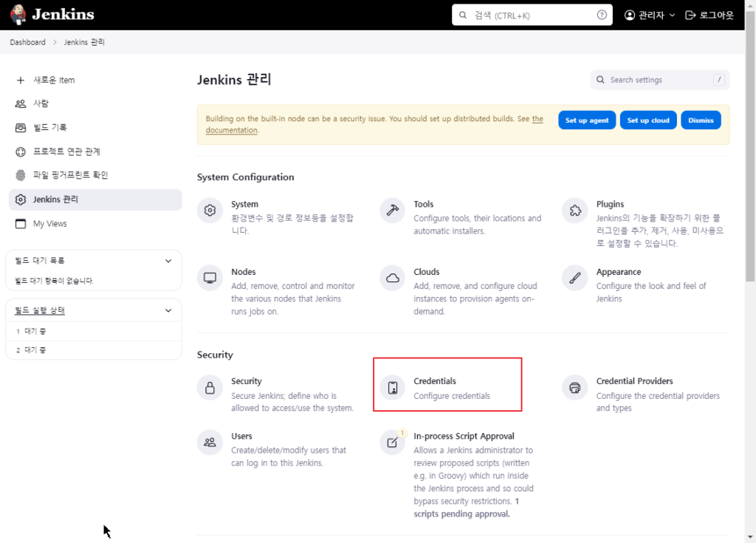
Task: Open System via its gear icon
Action: (210, 211)
